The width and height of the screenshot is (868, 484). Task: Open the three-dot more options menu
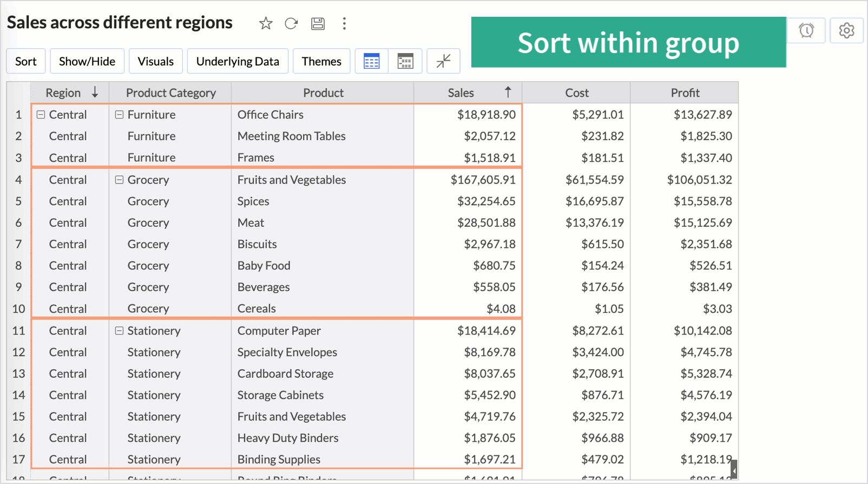click(344, 23)
